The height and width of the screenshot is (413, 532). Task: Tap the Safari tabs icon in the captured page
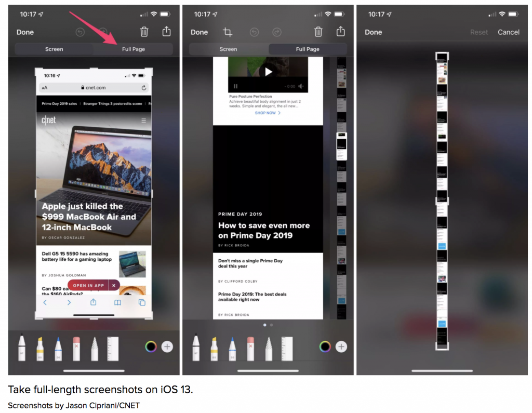[x=142, y=302]
